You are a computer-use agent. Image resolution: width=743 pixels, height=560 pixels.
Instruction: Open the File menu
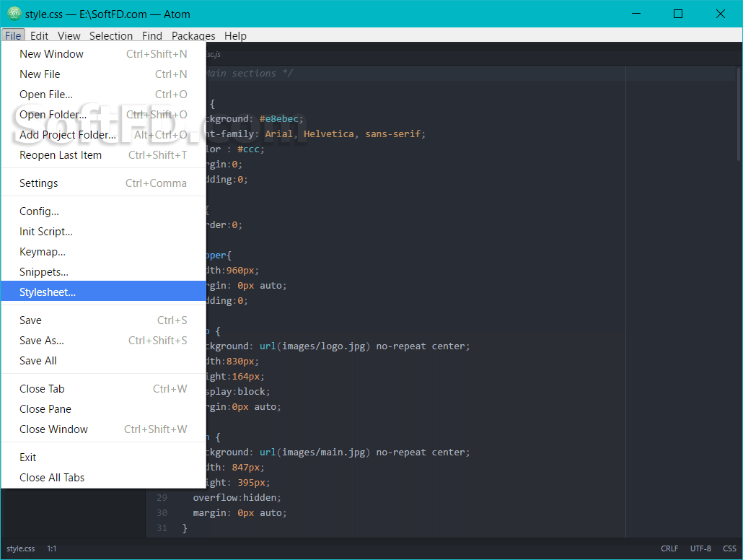coord(13,35)
